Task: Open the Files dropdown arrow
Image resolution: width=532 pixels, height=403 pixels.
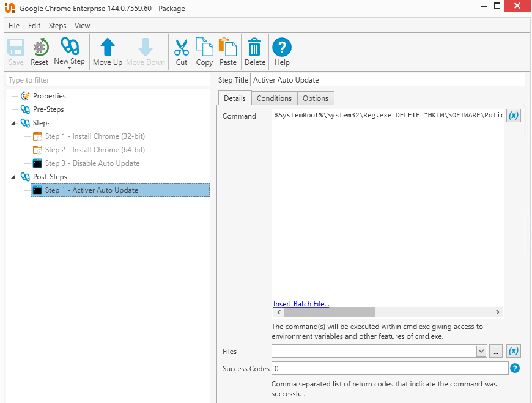Action: (481, 351)
